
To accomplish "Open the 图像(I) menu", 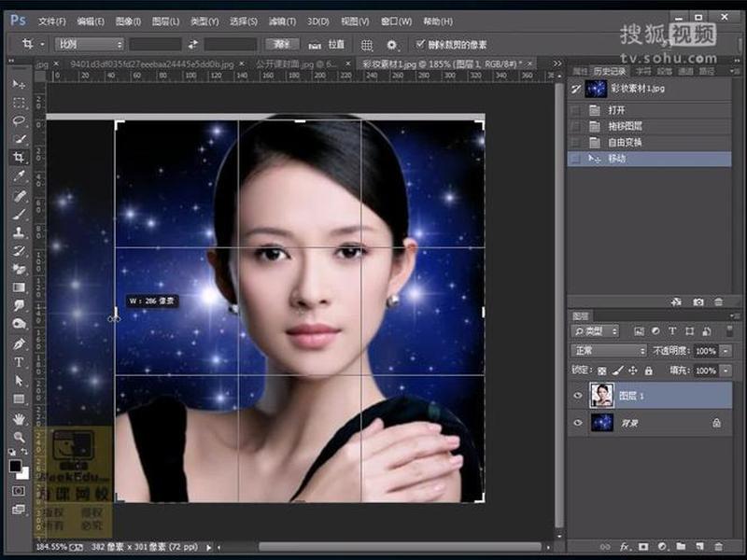I will coord(128,21).
